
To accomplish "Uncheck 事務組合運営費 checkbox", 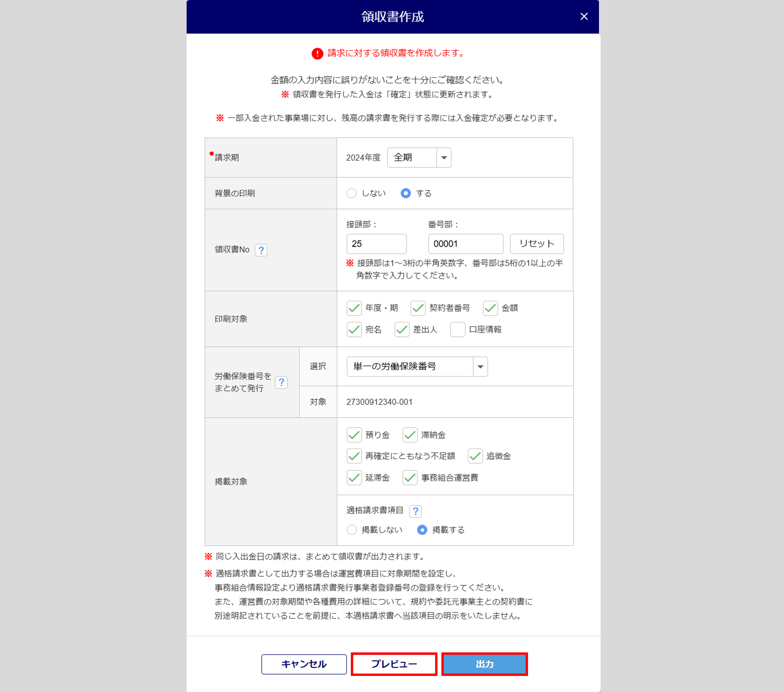I will pyautogui.click(x=410, y=478).
